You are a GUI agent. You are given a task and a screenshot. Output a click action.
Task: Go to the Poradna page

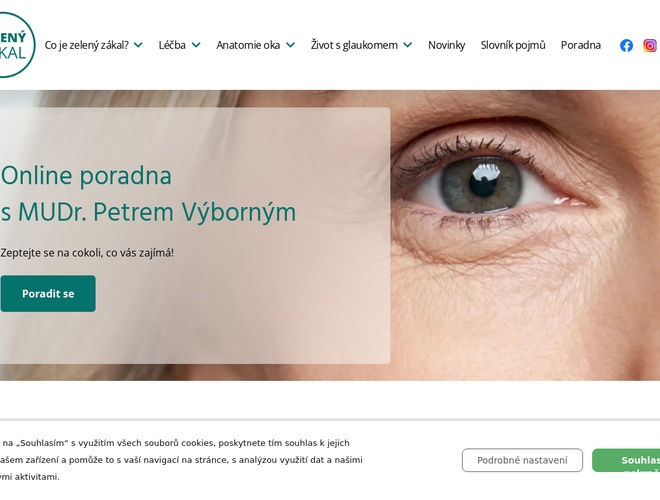(581, 45)
